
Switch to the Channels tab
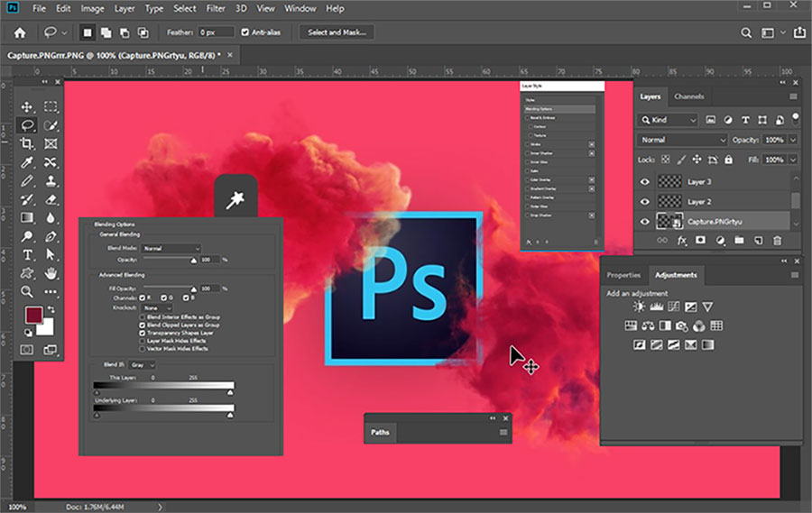pyautogui.click(x=688, y=96)
